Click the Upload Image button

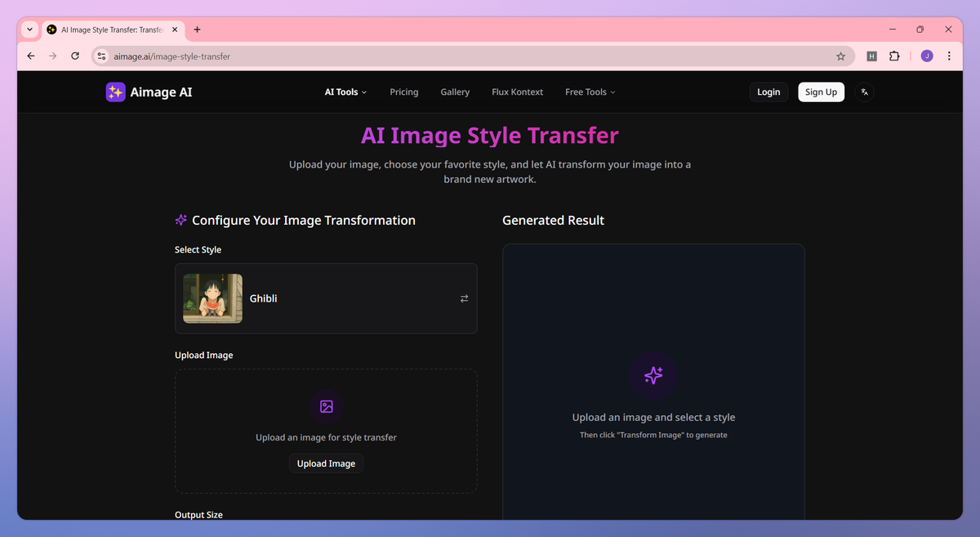point(326,463)
